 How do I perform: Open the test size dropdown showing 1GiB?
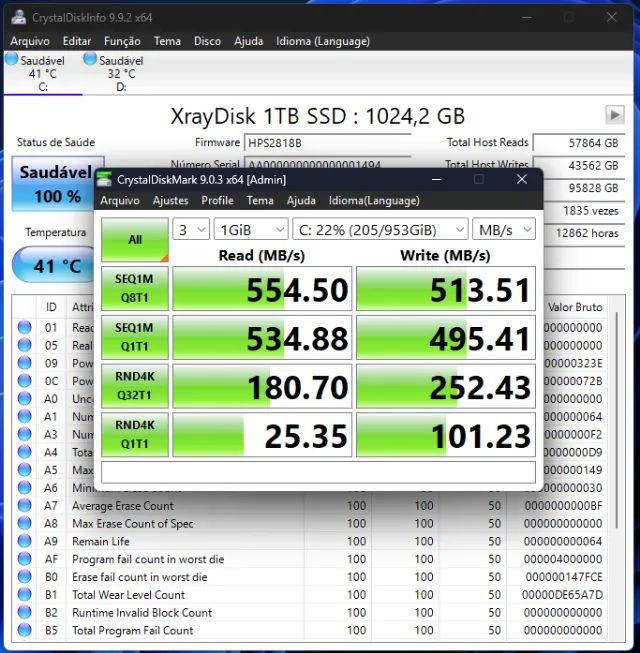[x=251, y=229]
